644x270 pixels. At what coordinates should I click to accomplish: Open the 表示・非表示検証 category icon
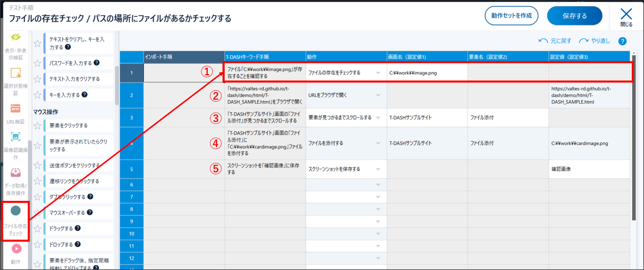(x=15, y=38)
